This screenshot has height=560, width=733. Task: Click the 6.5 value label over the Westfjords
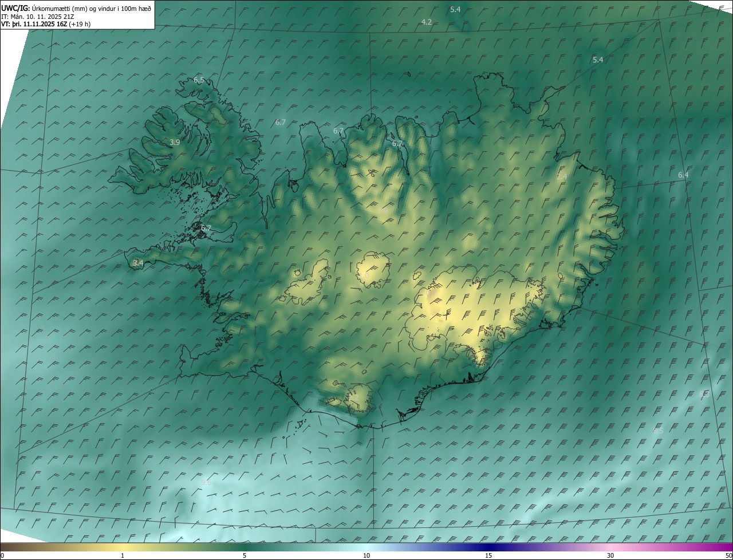(199, 80)
